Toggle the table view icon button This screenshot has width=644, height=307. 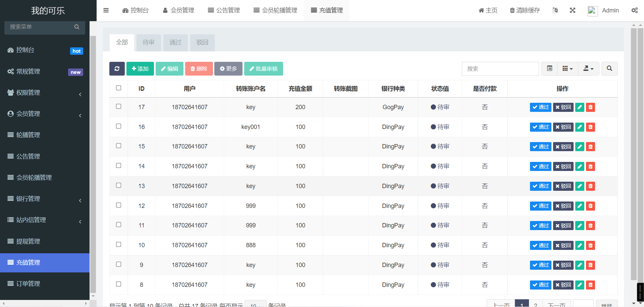pos(549,69)
